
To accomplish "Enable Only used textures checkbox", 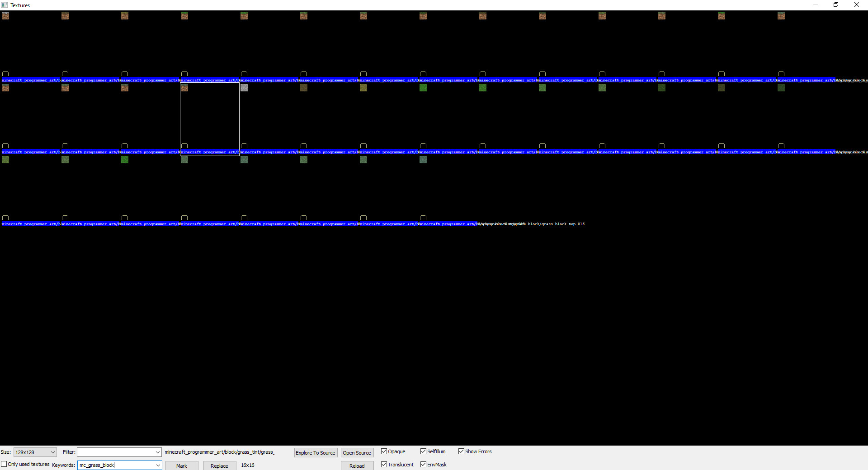I will point(4,464).
